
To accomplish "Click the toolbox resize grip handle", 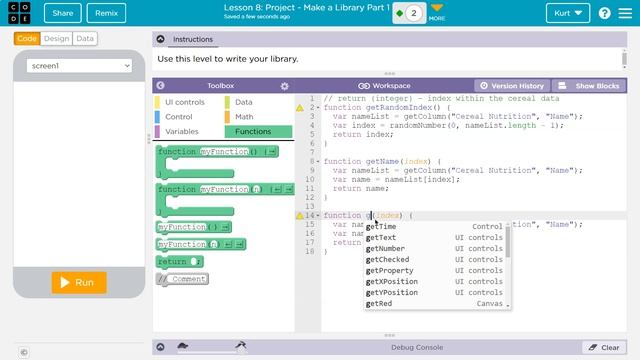I will pos(149,139).
